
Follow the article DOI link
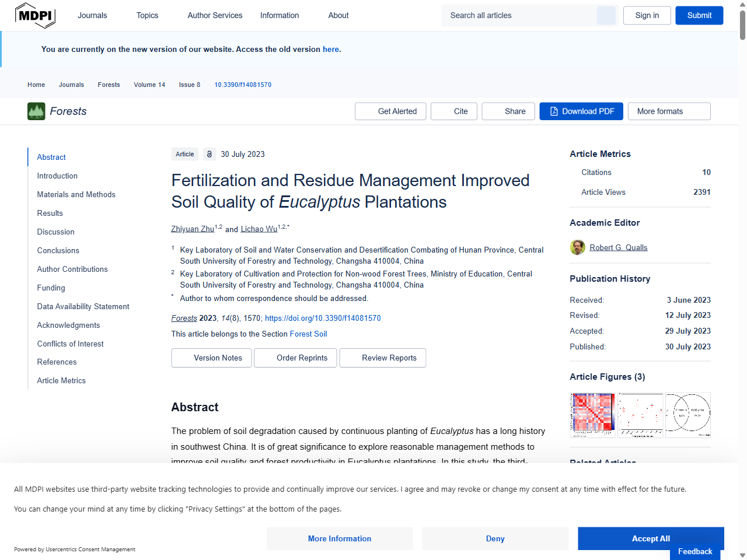click(x=323, y=318)
